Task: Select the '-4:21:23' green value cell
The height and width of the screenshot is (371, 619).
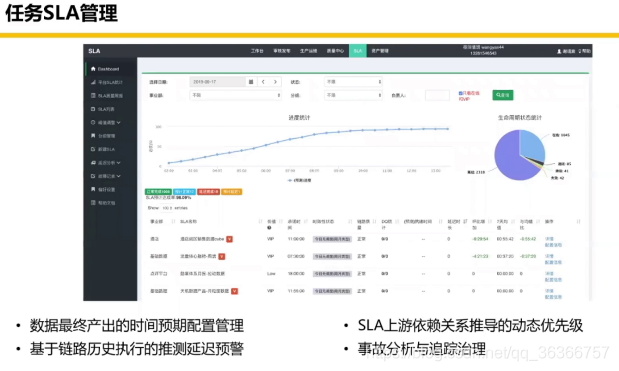Action: coord(480,256)
